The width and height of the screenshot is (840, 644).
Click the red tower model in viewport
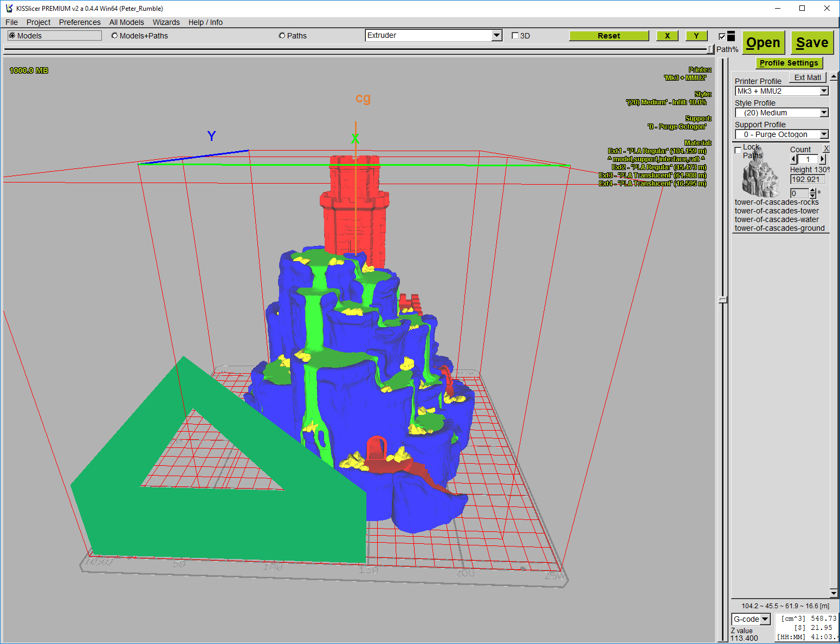355,211
